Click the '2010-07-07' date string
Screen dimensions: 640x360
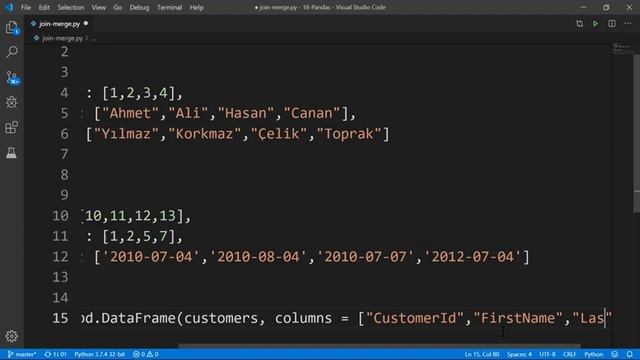coord(365,257)
